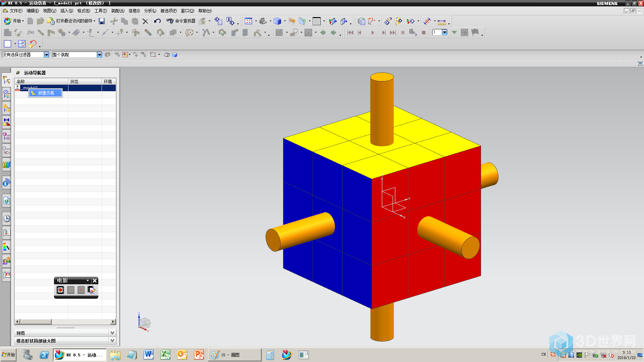The width and height of the screenshot is (644, 362).
Task: Click the animation pause button
Action: (403, 33)
